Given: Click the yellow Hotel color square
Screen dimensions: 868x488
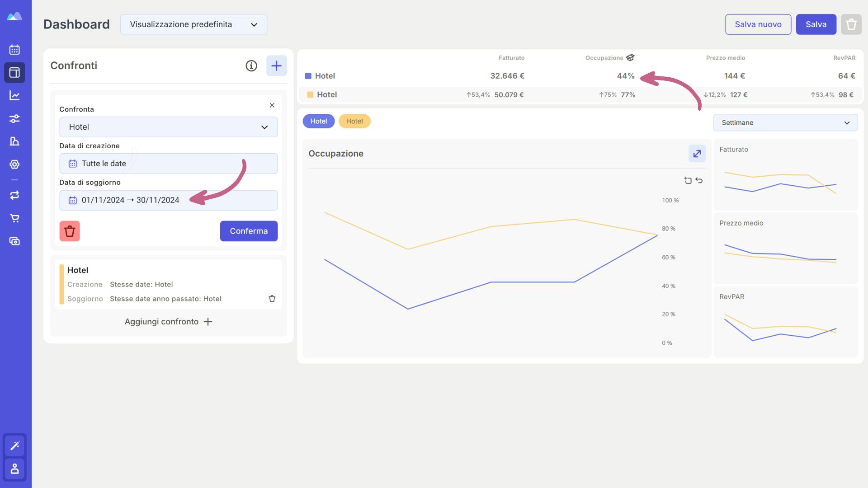Looking at the screenshot, I should [x=310, y=94].
